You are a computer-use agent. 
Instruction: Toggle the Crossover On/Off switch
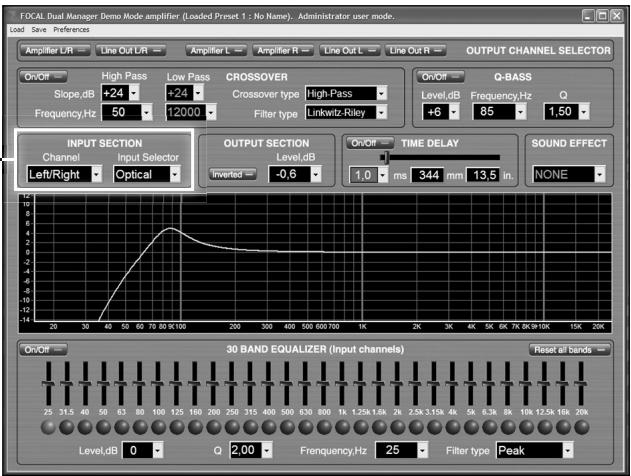click(x=41, y=76)
